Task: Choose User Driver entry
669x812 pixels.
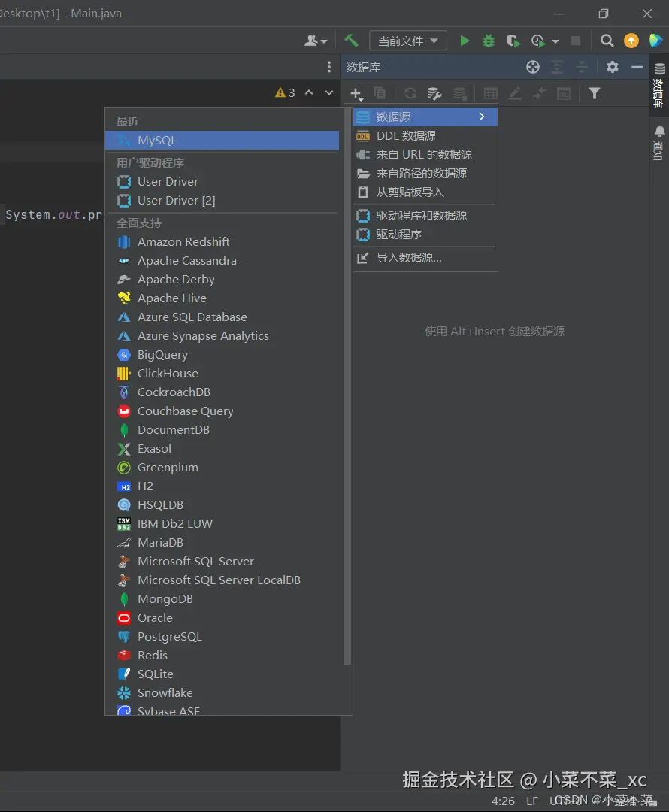Action: coord(222,182)
